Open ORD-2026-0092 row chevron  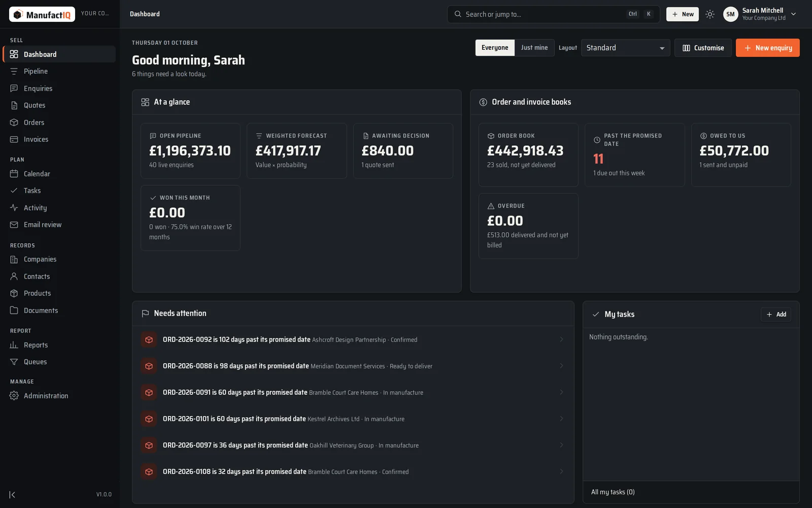(561, 339)
